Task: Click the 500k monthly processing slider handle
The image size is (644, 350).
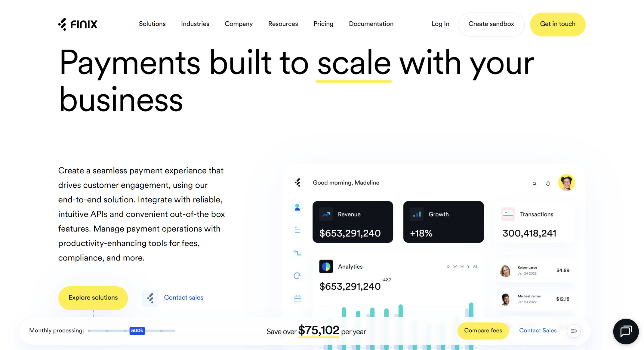Action: click(x=137, y=331)
